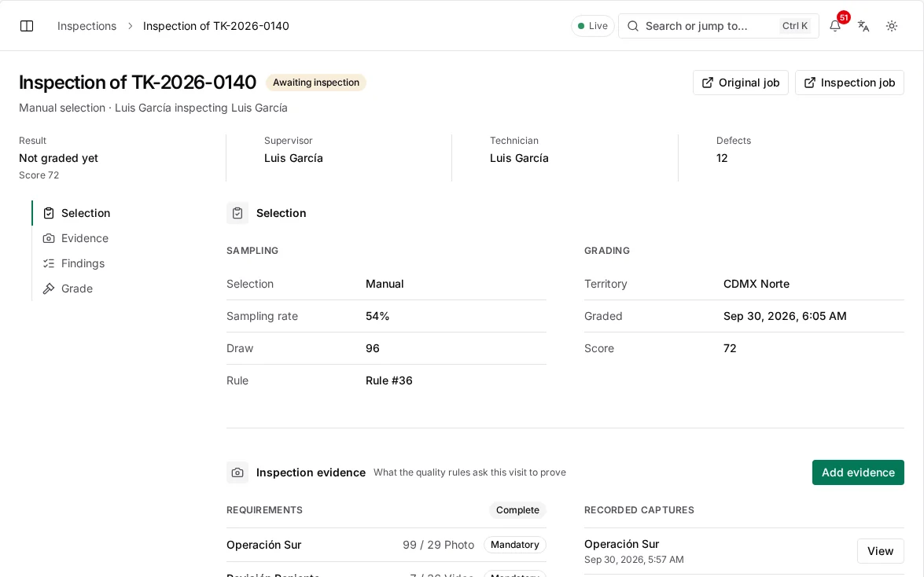Click the search magnifier icon
Viewport: 924px width, 577px height.
(633, 26)
